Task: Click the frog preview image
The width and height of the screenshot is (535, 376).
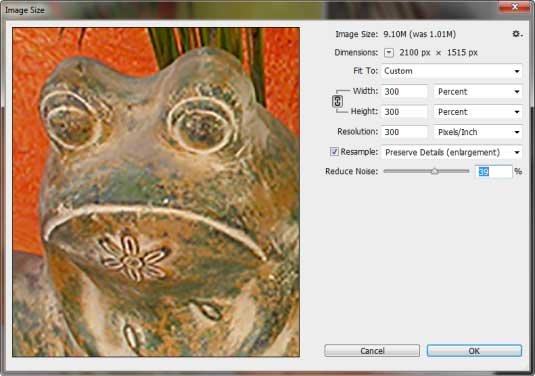Action: click(x=156, y=192)
